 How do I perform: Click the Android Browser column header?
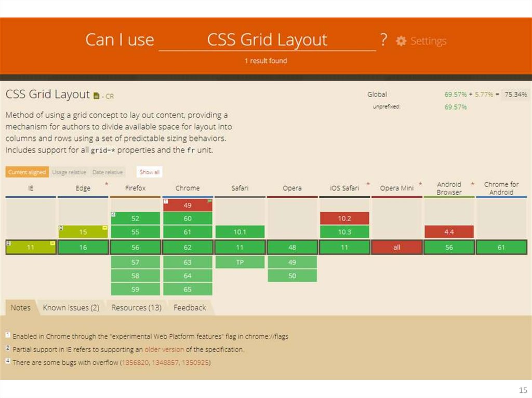[449, 188]
